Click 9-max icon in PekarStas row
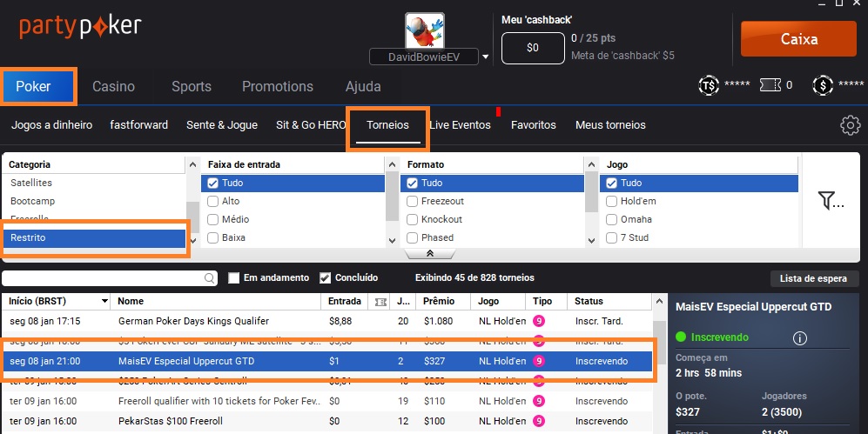 point(539,421)
